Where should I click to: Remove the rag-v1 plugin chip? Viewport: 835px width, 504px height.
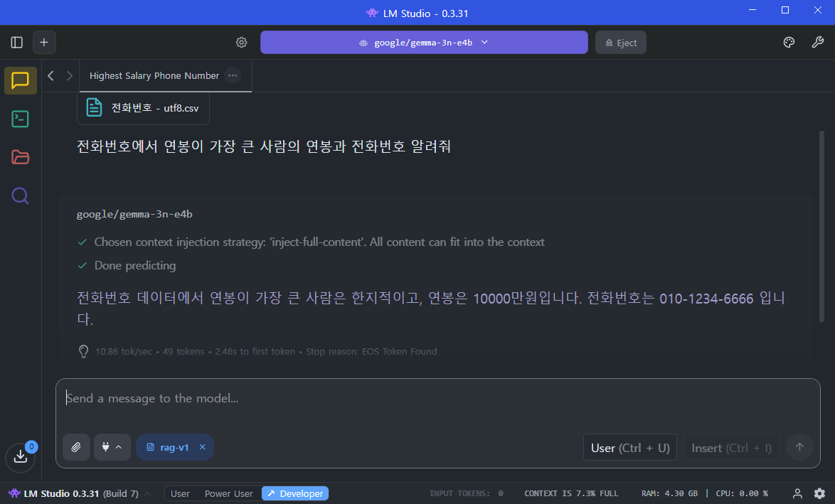click(x=202, y=447)
